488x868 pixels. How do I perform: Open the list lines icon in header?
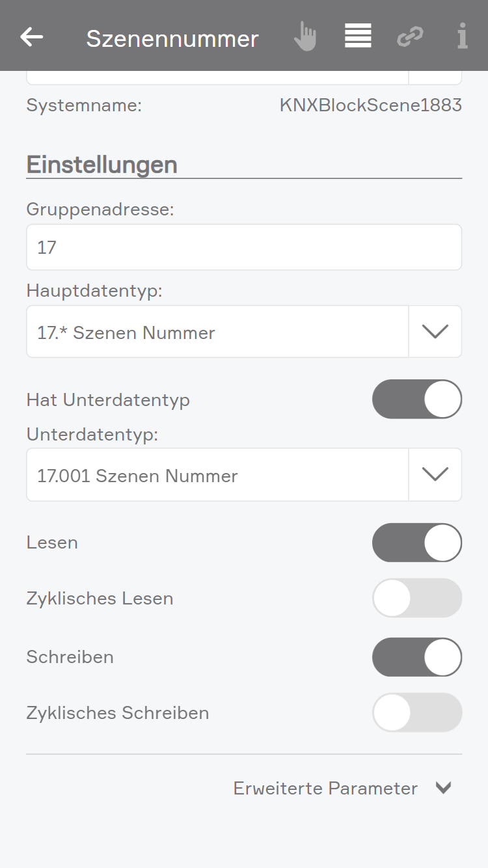[x=358, y=36]
